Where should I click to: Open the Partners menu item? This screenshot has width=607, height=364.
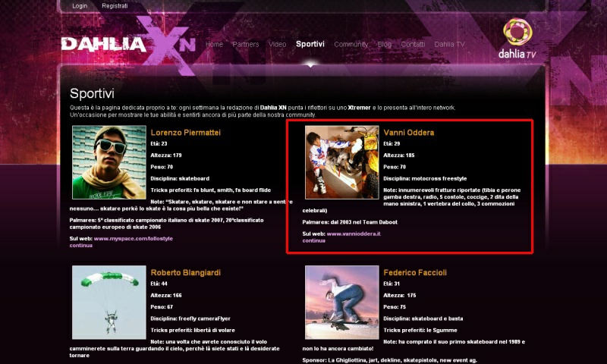click(245, 44)
